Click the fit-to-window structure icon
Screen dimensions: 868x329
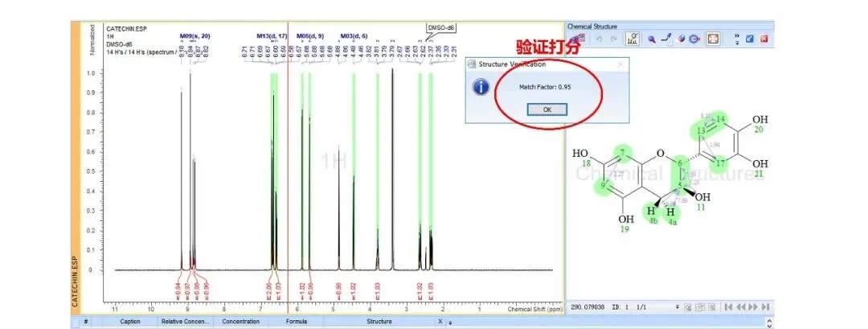tap(713, 39)
